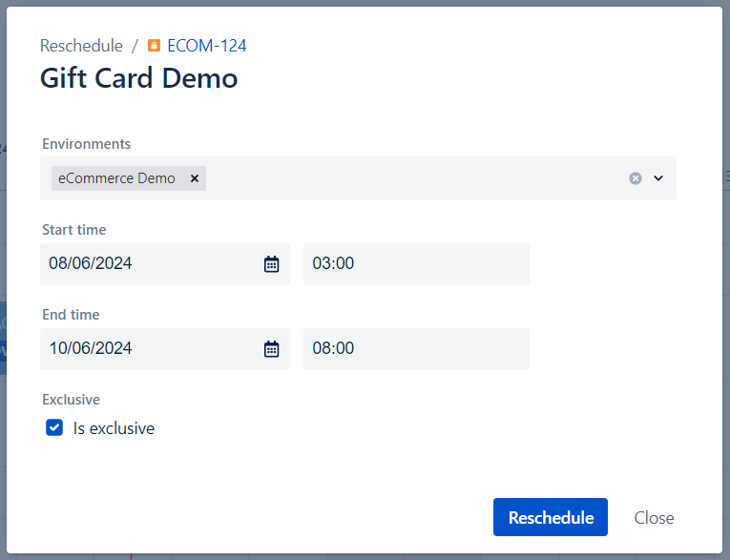Open the ECOM-124 issue link
This screenshot has width=730, height=560.
pyautogui.click(x=206, y=46)
